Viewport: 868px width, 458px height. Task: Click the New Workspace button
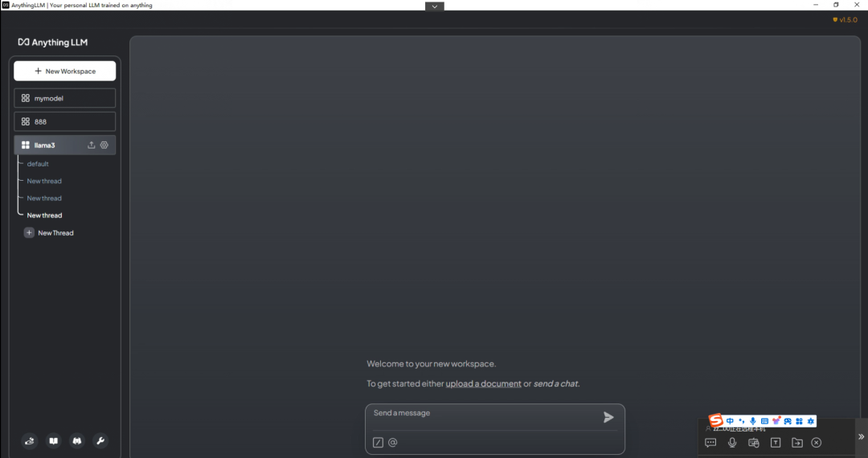(x=65, y=71)
